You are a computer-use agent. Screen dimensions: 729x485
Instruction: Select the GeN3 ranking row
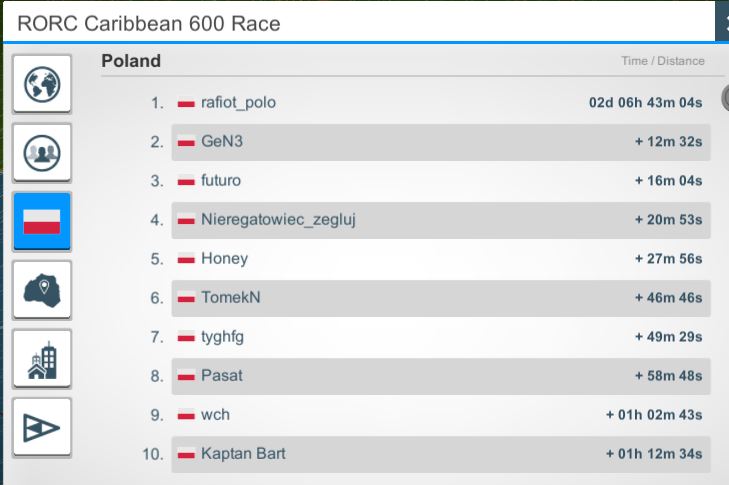tap(441, 142)
